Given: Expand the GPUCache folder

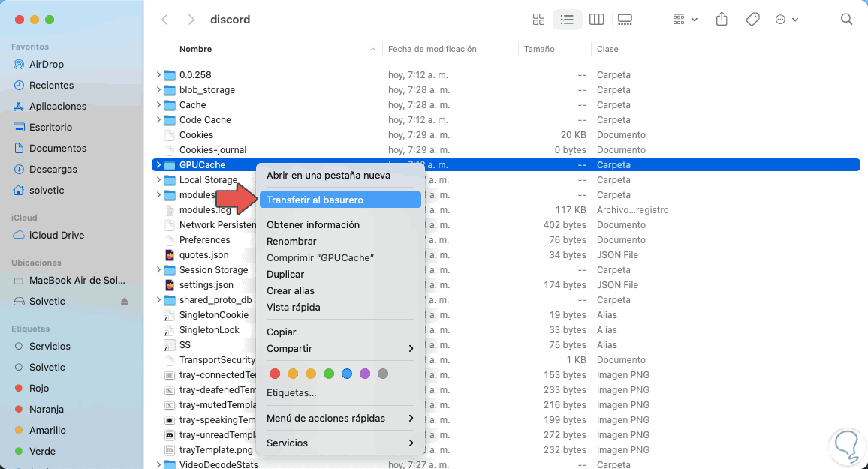Looking at the screenshot, I should [158, 165].
